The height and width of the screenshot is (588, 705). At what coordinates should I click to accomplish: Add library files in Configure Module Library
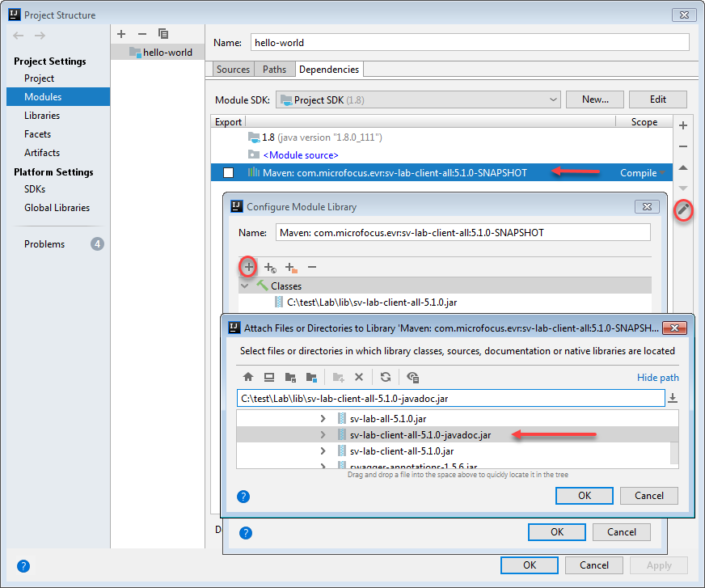[x=248, y=267]
